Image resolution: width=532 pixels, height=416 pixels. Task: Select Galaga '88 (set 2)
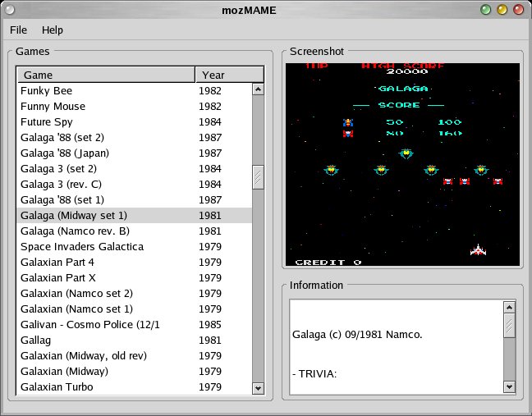point(135,137)
